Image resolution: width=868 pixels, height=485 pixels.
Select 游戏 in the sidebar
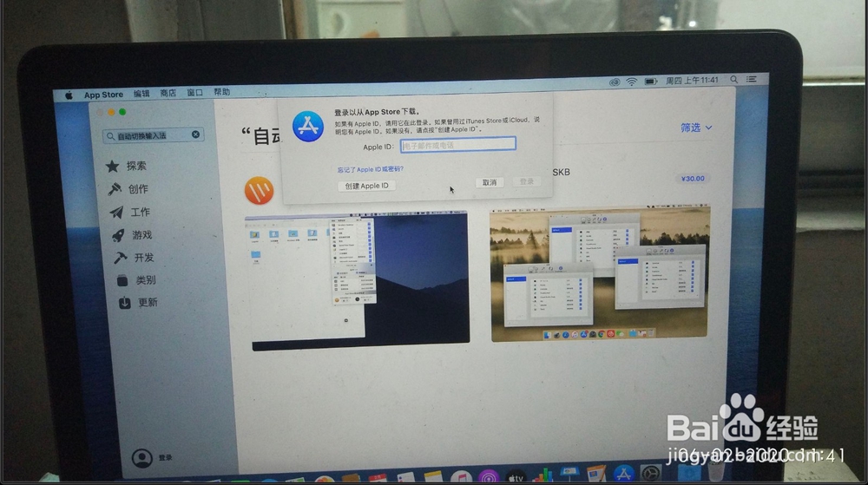pyautogui.click(x=132, y=235)
